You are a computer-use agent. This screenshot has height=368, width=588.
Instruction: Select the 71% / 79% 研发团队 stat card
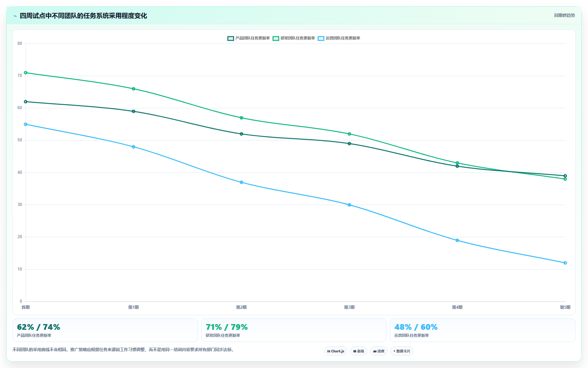pyautogui.click(x=294, y=330)
